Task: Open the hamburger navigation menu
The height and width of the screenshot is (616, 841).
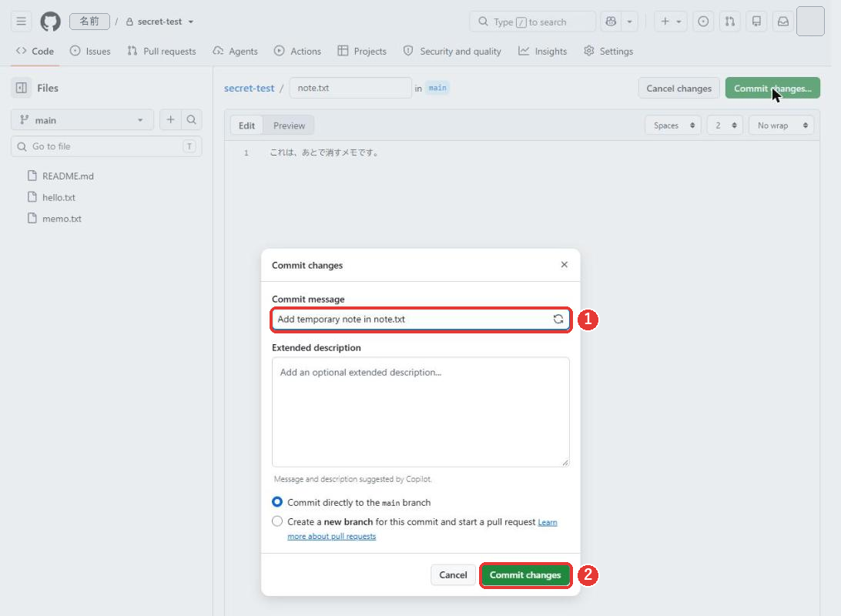Action: pos(21,22)
